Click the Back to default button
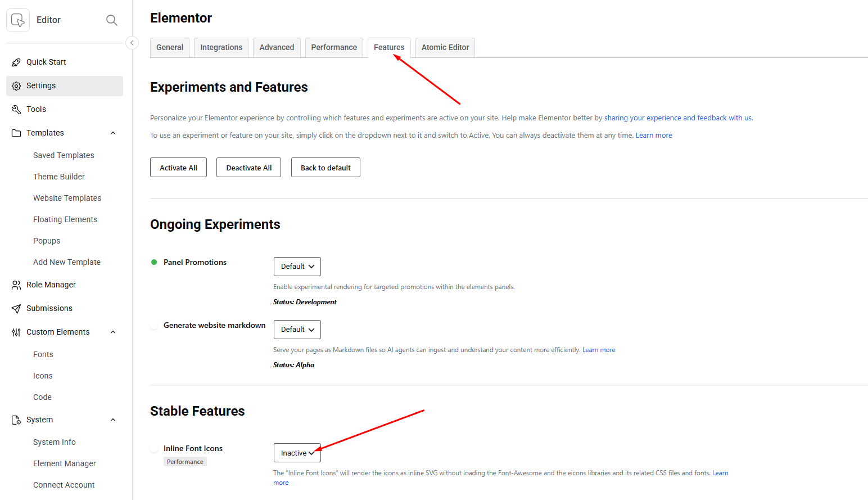The width and height of the screenshot is (868, 500). 325,168
